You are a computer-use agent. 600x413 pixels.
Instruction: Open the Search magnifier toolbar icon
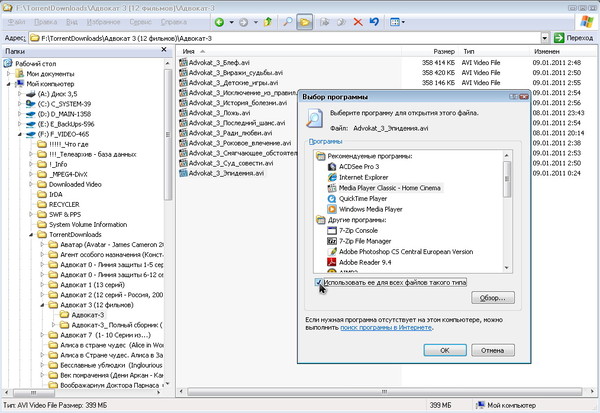click(x=287, y=22)
